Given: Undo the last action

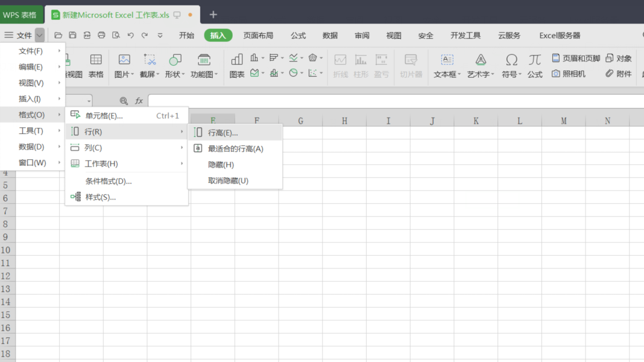Looking at the screenshot, I should click(x=131, y=36).
